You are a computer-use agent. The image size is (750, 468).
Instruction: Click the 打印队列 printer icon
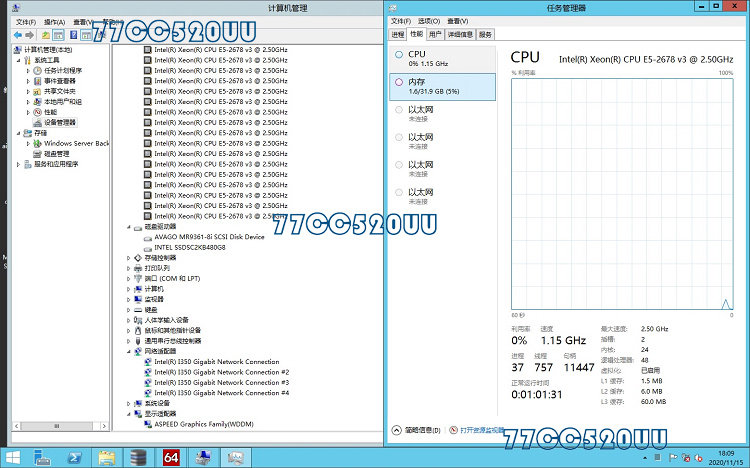(x=138, y=268)
